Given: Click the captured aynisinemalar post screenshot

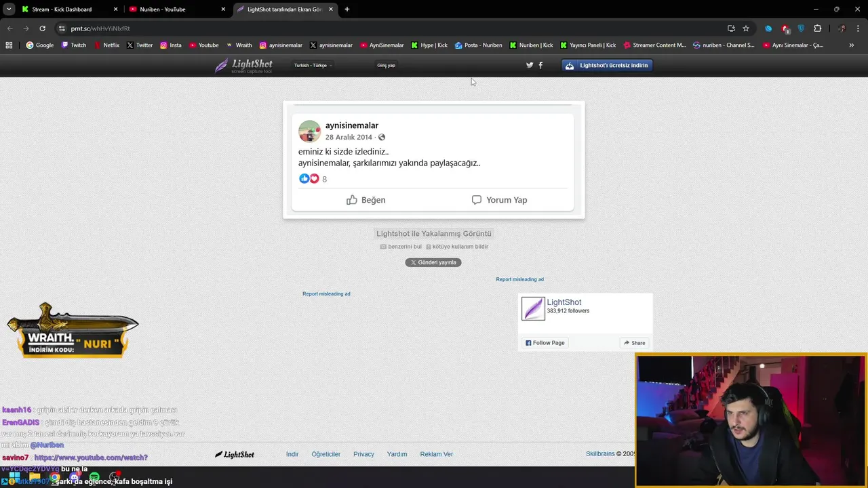Looking at the screenshot, I should [433, 160].
